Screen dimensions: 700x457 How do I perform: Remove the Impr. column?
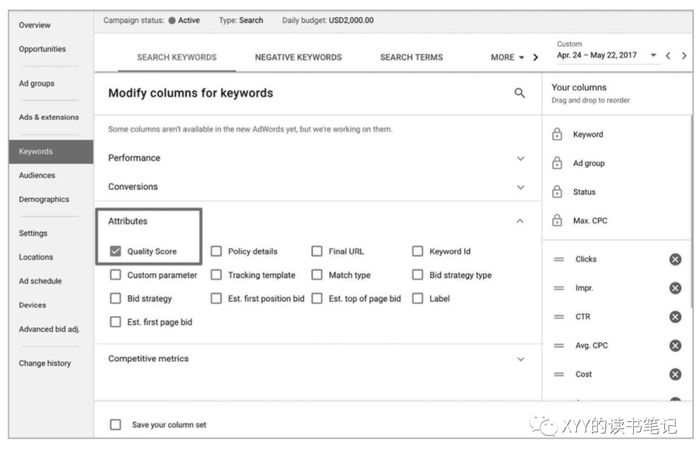(675, 288)
